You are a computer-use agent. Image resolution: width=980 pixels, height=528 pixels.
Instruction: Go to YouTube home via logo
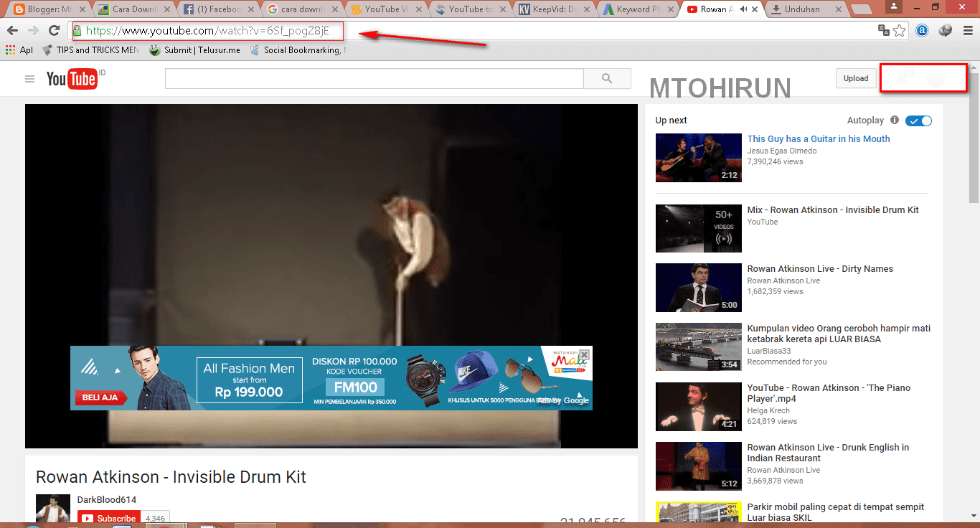[x=72, y=79]
